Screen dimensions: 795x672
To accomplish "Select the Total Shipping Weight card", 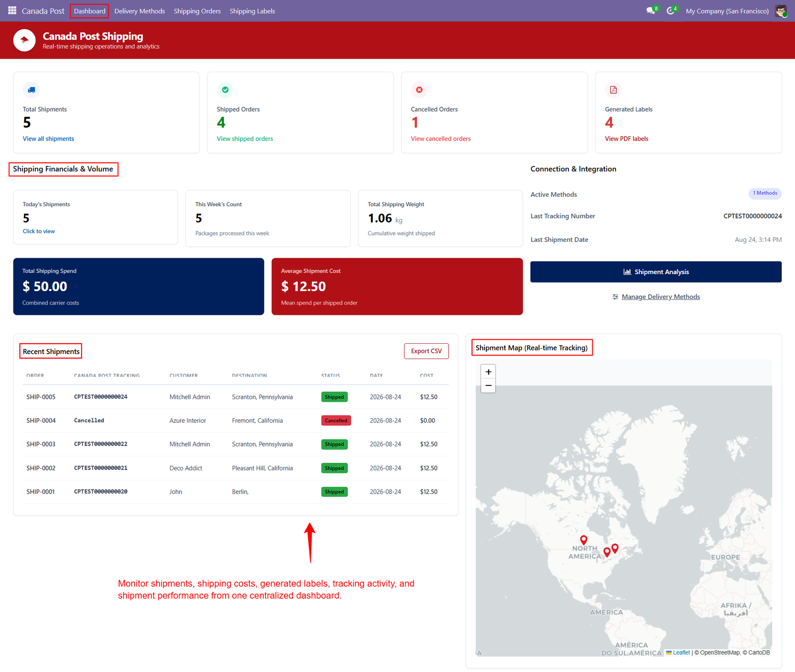I will tap(440, 219).
